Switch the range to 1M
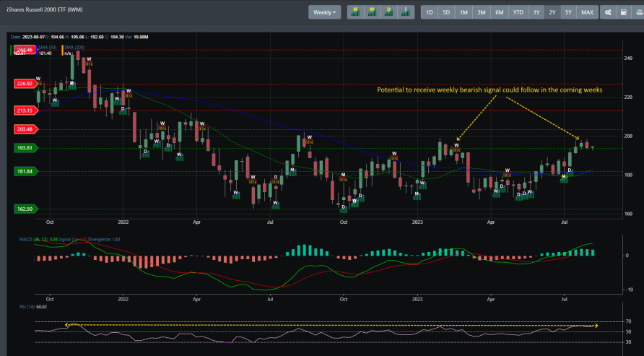 pos(464,12)
